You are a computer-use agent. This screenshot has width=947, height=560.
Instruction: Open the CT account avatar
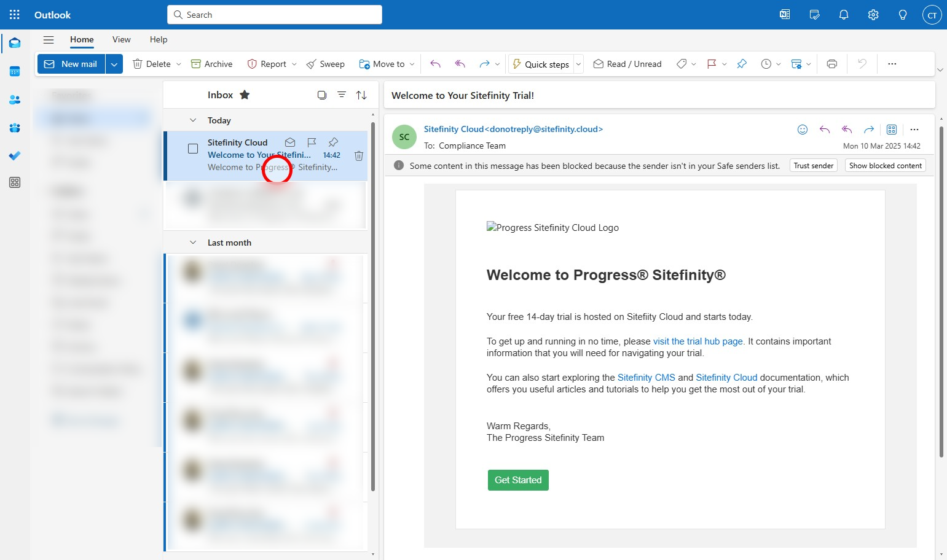click(932, 15)
